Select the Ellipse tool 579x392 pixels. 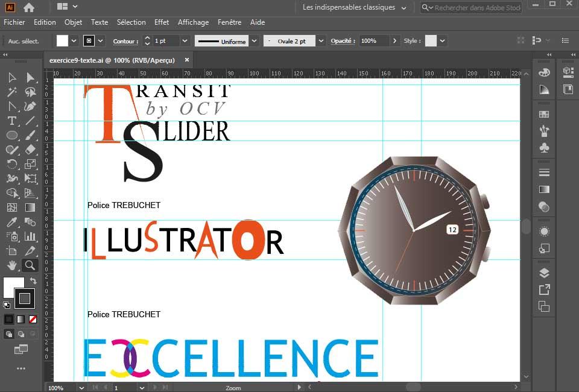point(12,135)
